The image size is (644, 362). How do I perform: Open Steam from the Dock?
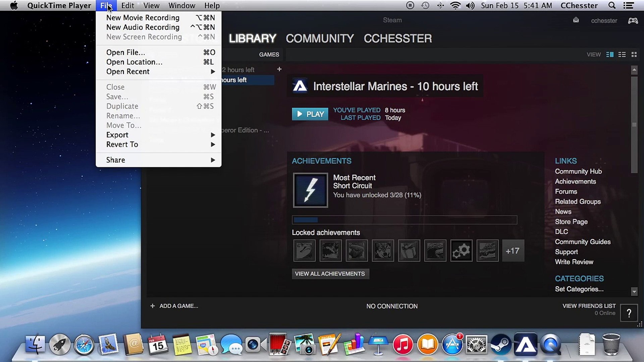pos(501,344)
